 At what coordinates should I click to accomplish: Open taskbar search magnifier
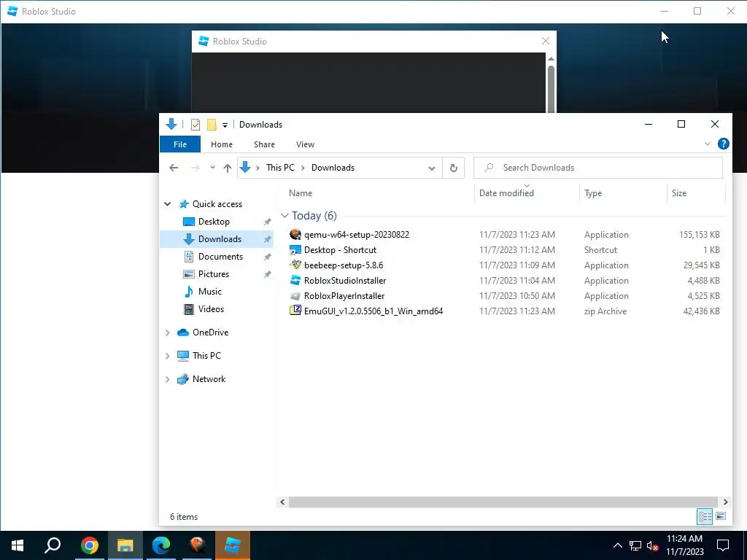click(x=53, y=545)
